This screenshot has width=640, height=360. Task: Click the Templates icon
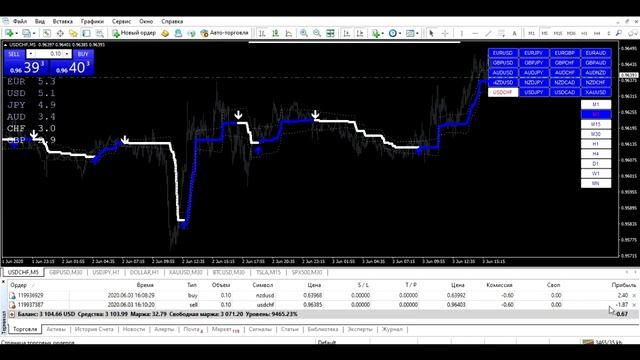410,33
